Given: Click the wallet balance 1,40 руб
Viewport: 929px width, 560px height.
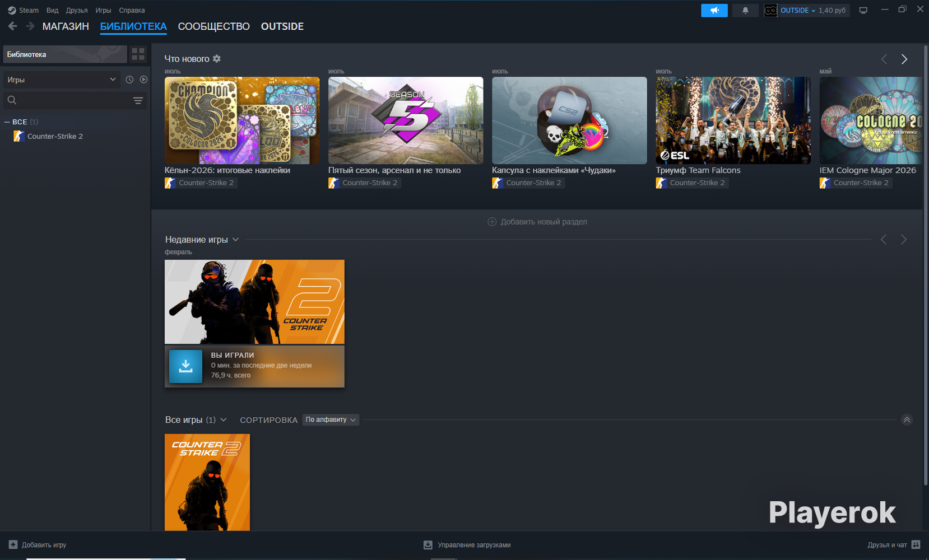Looking at the screenshot, I should click(832, 11).
